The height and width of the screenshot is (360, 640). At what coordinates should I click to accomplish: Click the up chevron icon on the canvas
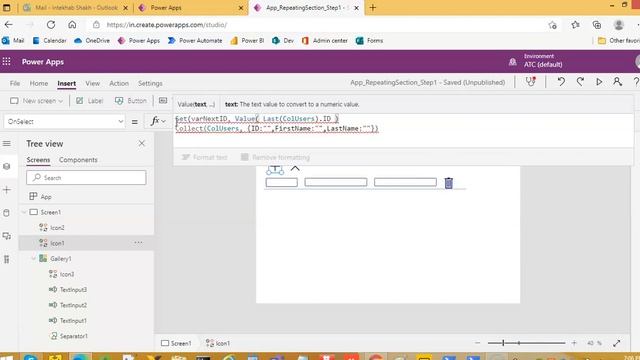click(295, 168)
